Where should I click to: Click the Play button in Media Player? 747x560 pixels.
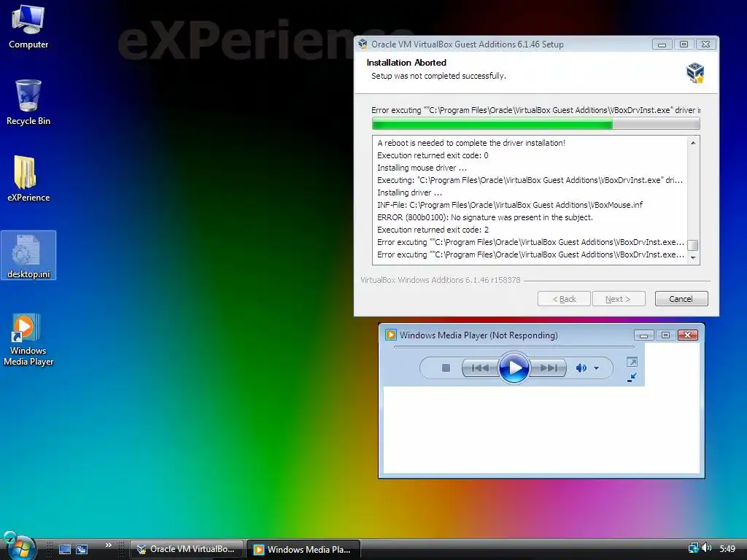pyautogui.click(x=514, y=367)
